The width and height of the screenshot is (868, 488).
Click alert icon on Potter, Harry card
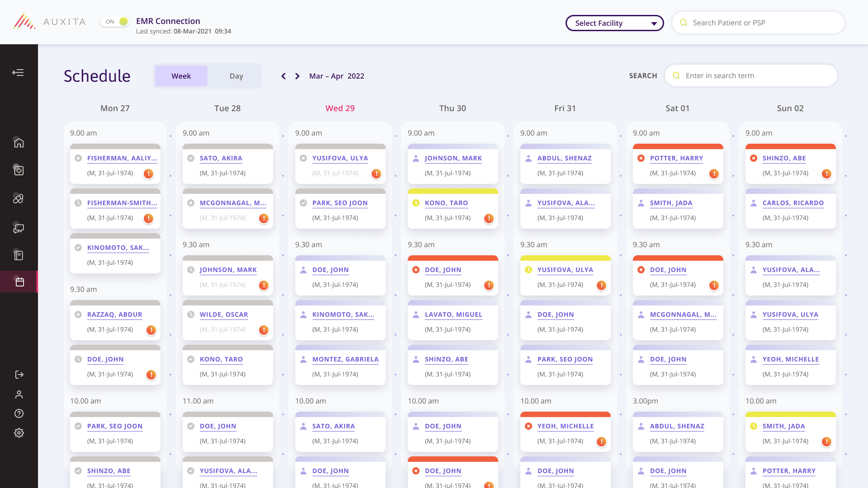(714, 174)
